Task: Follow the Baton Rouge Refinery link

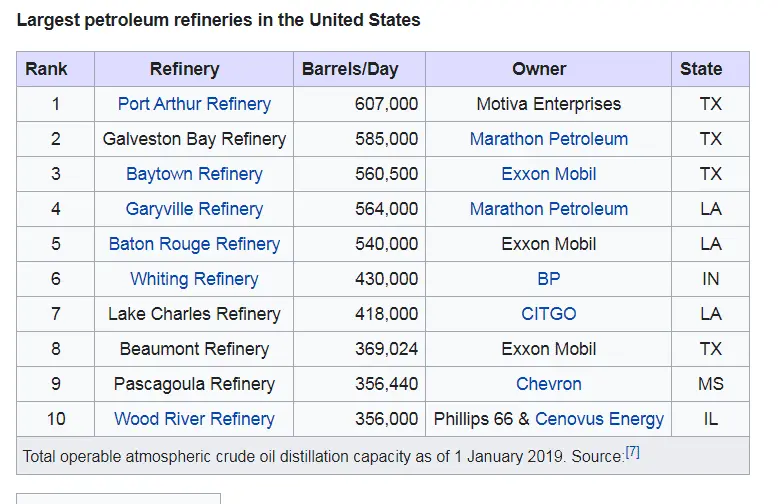Action: pyautogui.click(x=194, y=244)
